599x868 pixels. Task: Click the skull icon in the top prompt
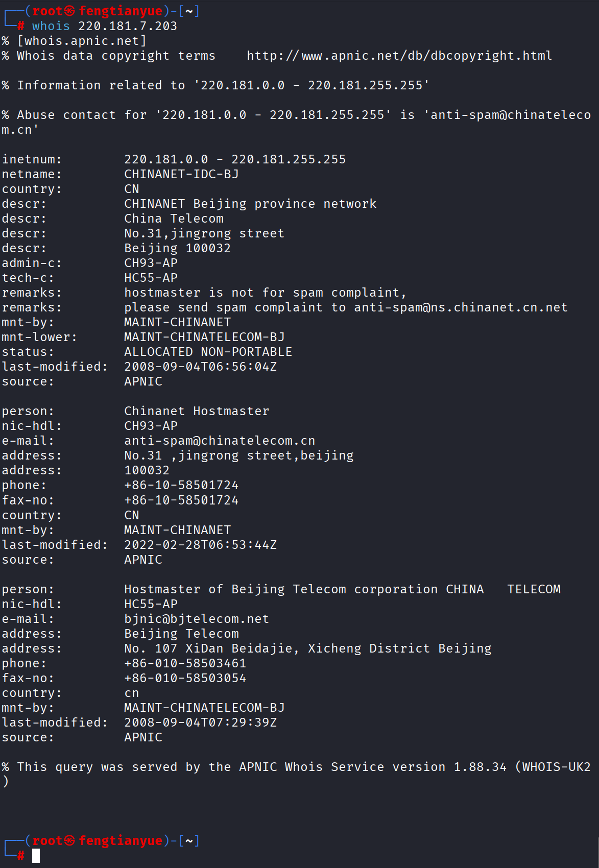tap(70, 11)
